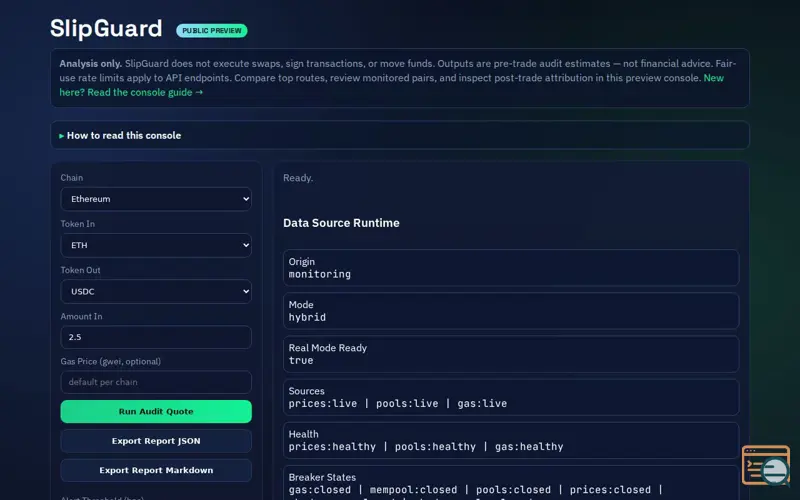Image resolution: width=800 pixels, height=500 pixels.
Task: Export Report JSON
Action: coord(156,441)
